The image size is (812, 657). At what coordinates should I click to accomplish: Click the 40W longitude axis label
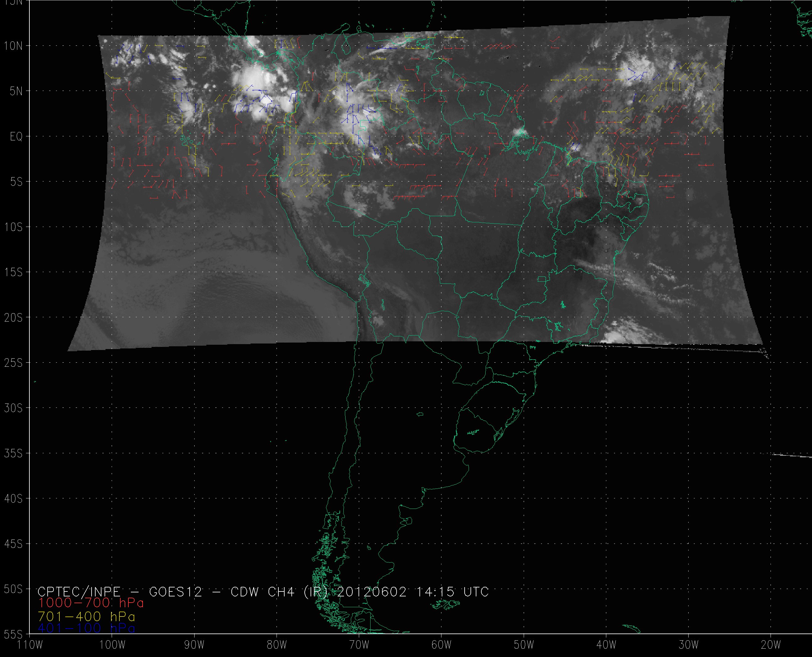[606, 645]
